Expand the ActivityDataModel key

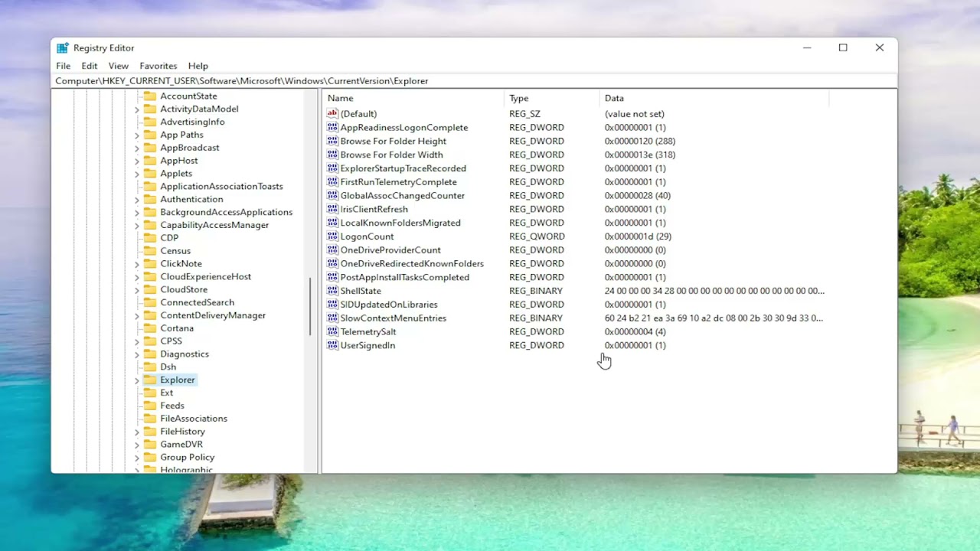point(137,109)
